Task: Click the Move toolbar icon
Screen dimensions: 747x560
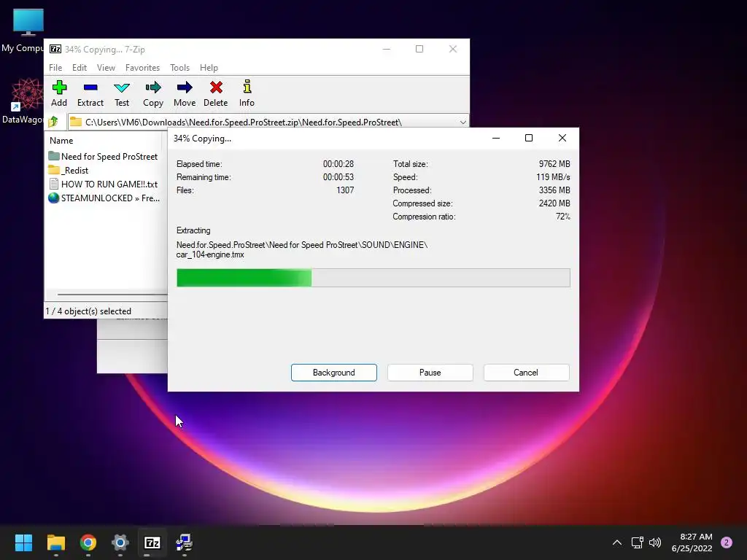Action: click(185, 93)
